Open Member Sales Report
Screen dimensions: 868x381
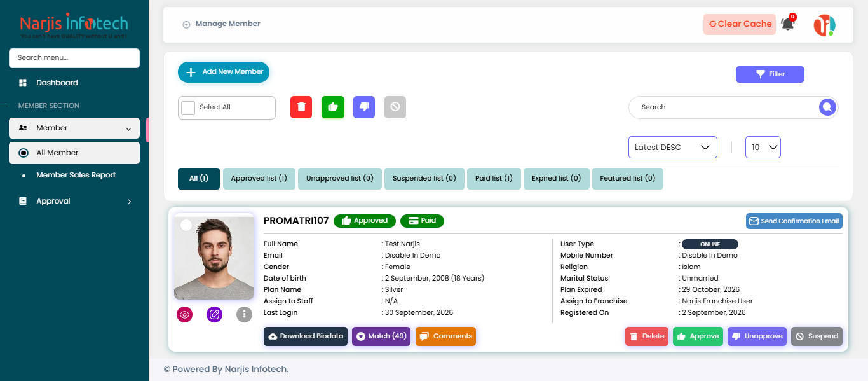76,175
